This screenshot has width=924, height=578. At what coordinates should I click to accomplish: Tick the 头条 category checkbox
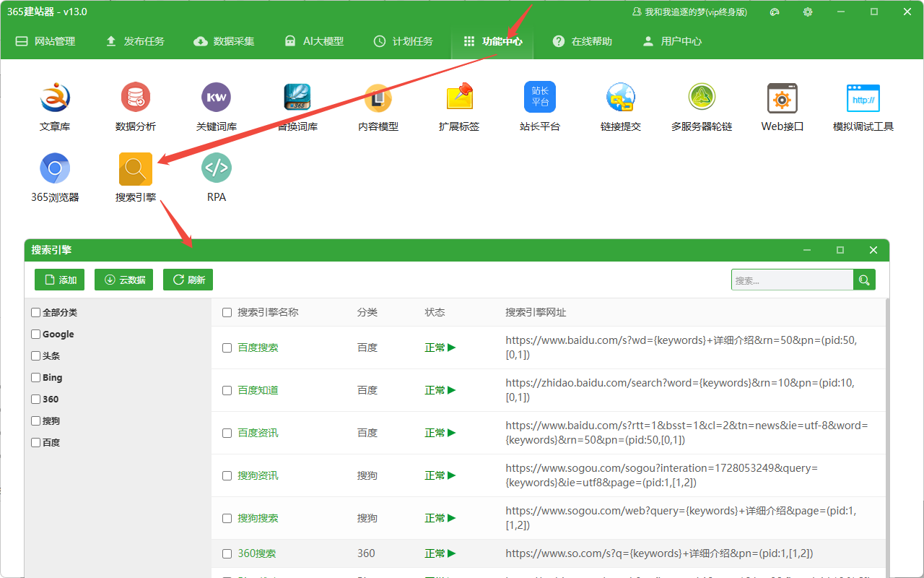[36, 356]
